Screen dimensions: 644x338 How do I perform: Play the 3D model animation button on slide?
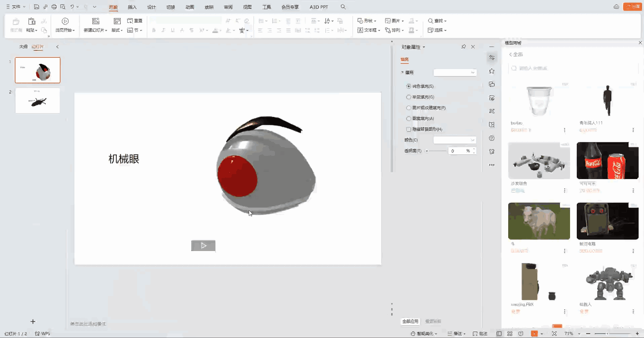(203, 246)
